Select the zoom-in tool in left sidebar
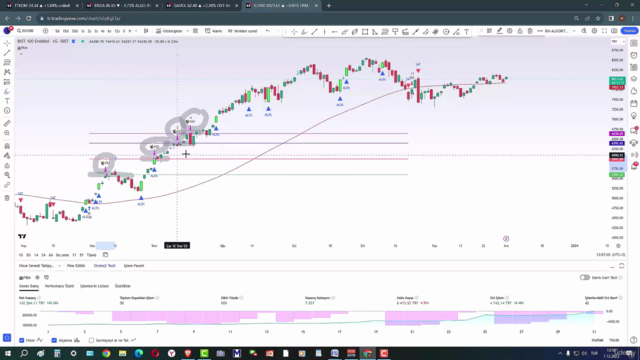This screenshot has height=360, width=640. coord(7,133)
